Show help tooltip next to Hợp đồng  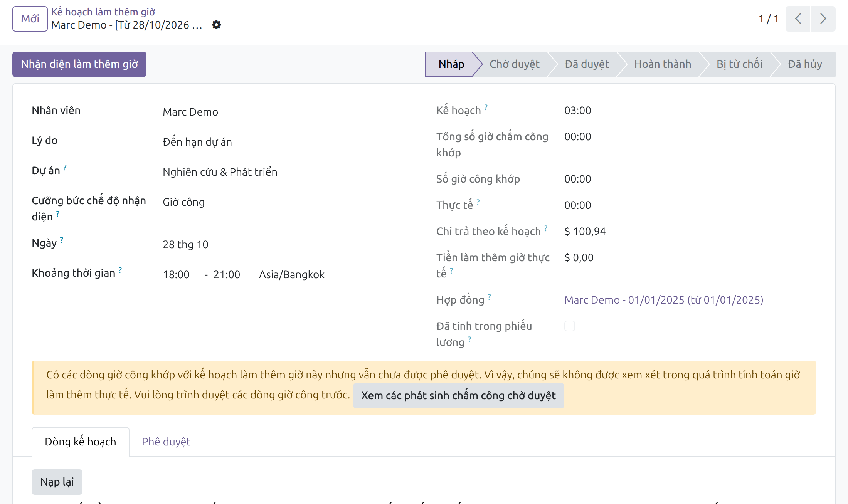pos(489,297)
